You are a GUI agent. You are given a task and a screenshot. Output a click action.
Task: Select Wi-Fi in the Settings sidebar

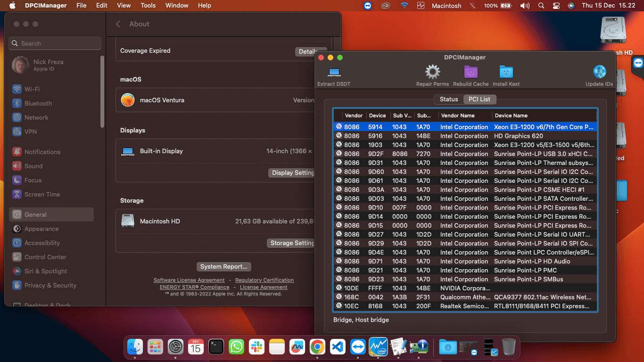[x=51, y=89]
